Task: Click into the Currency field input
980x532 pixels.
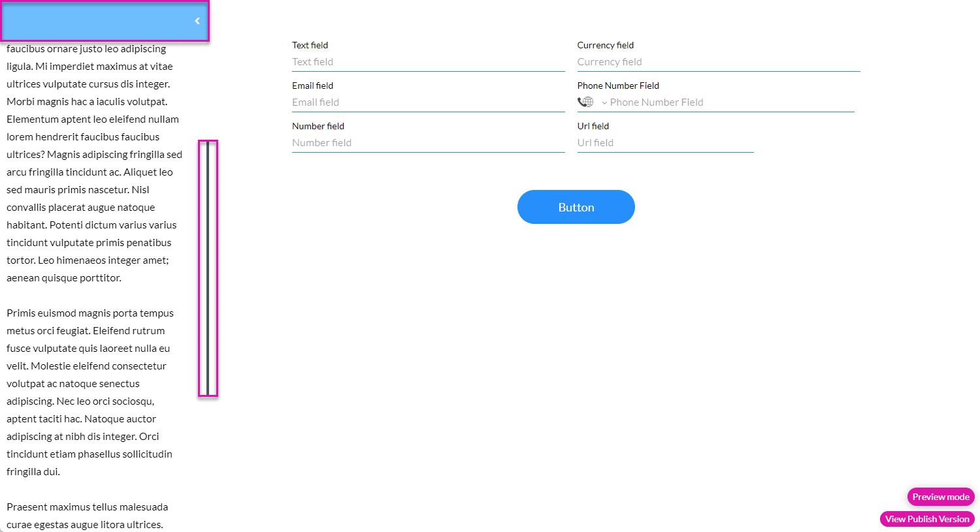Action: tap(718, 62)
